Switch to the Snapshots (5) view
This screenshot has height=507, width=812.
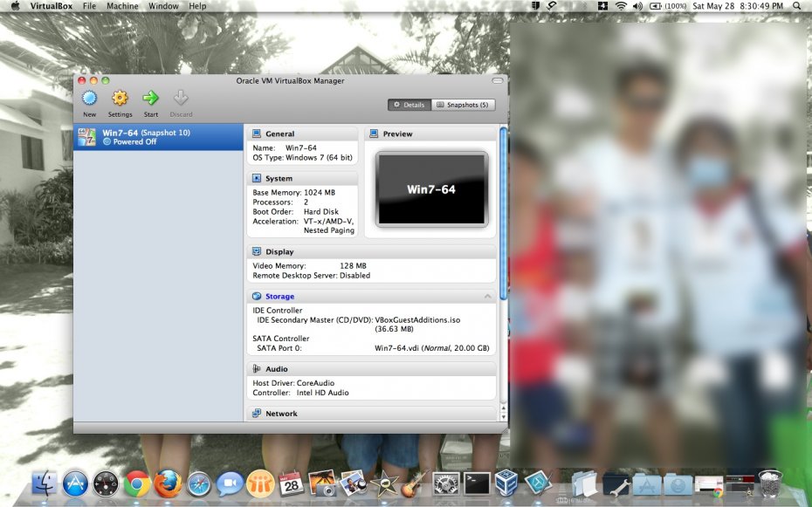coord(463,105)
